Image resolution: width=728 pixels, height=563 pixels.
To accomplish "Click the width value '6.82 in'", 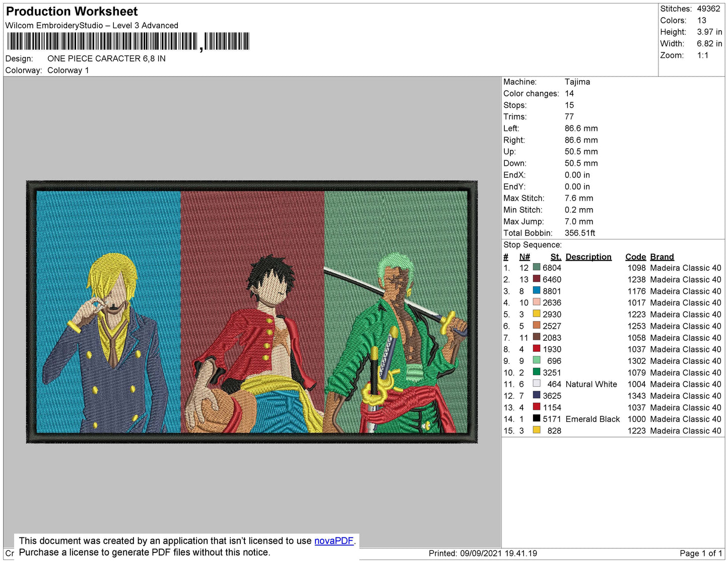I will (x=709, y=43).
